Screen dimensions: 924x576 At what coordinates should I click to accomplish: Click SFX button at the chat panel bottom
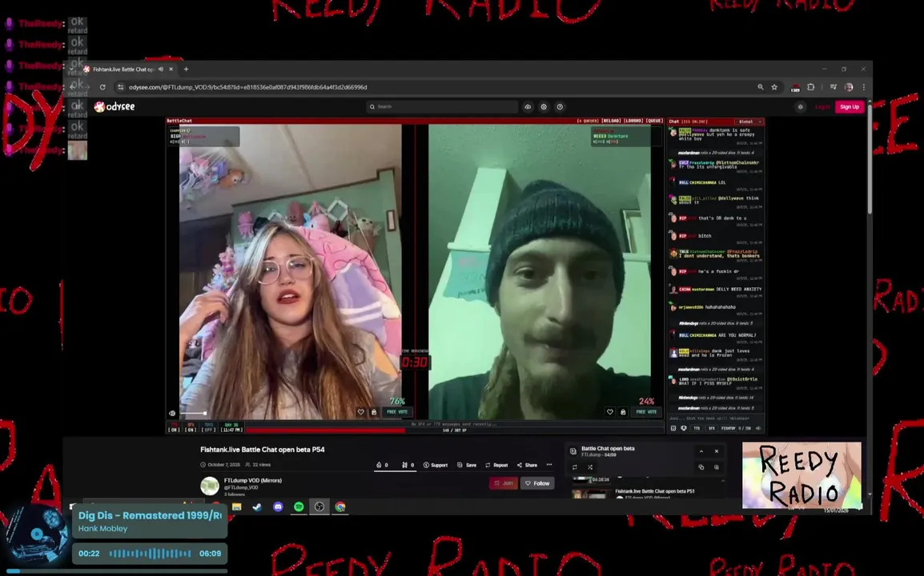click(x=711, y=428)
